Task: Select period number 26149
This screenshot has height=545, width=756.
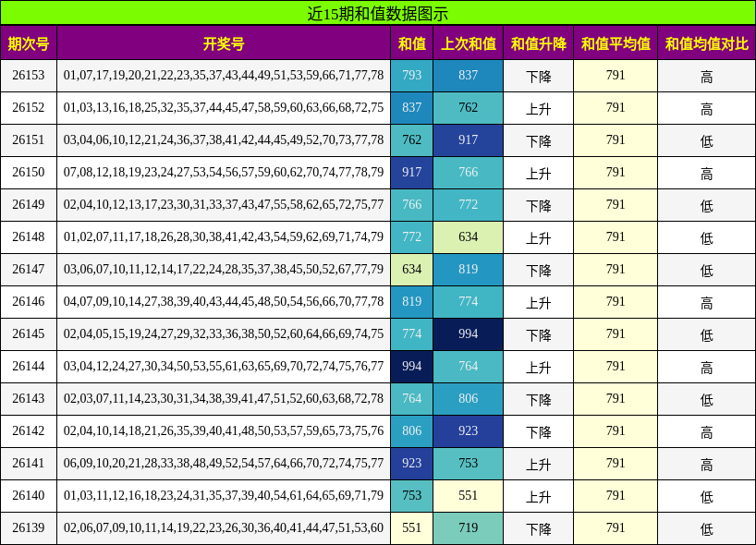Action: coord(29,204)
